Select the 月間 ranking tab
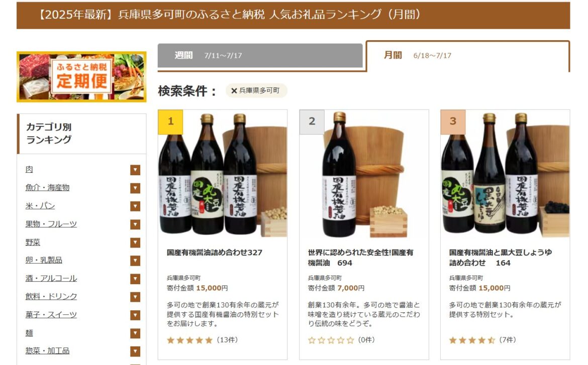 [x=467, y=55]
